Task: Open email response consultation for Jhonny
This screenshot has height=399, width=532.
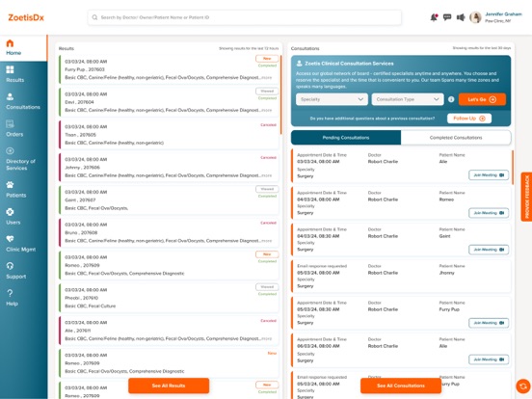Action: [x=401, y=277]
